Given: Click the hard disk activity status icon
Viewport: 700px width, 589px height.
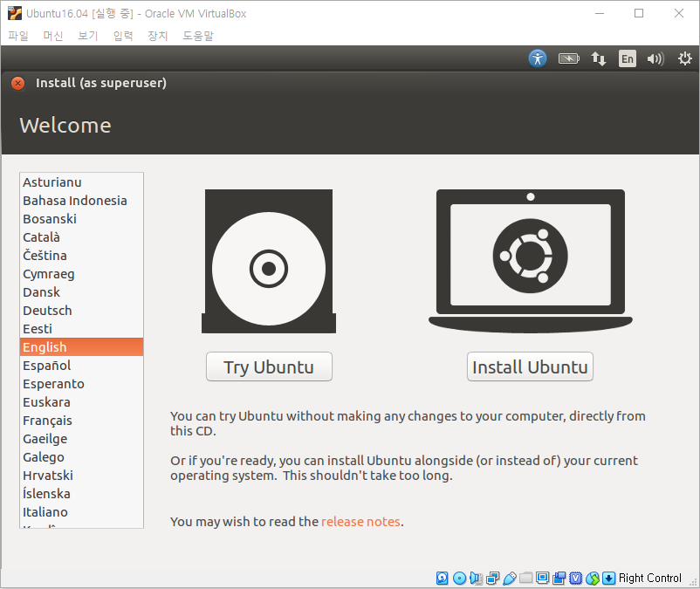Looking at the screenshot, I should tap(442, 579).
